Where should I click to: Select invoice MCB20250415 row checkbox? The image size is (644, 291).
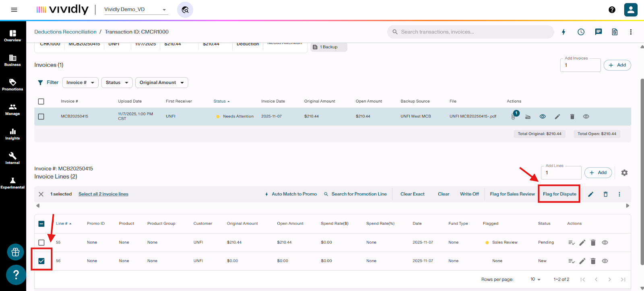tap(41, 117)
